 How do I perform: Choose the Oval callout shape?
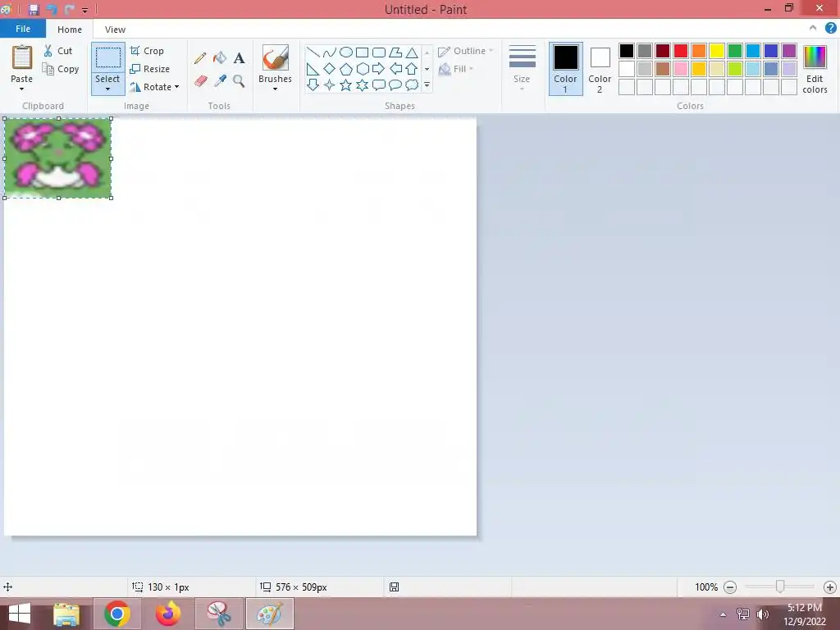point(395,84)
